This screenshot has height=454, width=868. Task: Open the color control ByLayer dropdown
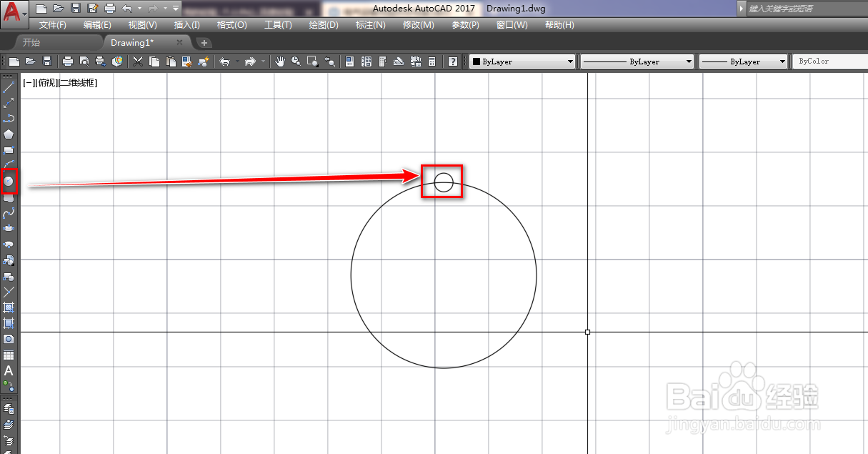[x=522, y=61]
